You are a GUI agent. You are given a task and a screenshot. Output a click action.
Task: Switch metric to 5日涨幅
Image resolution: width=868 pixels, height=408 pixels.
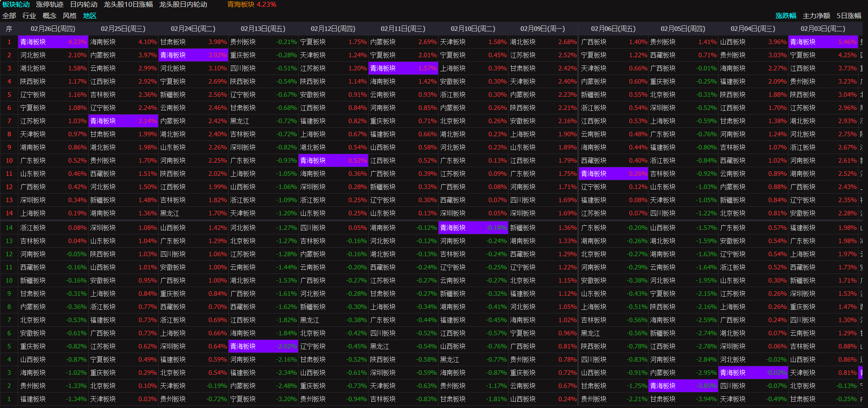point(848,16)
